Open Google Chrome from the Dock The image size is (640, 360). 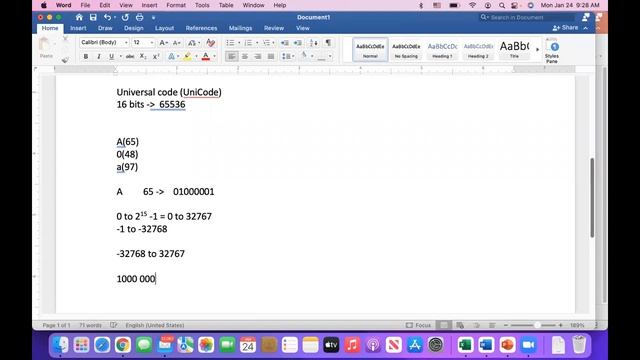[123, 345]
